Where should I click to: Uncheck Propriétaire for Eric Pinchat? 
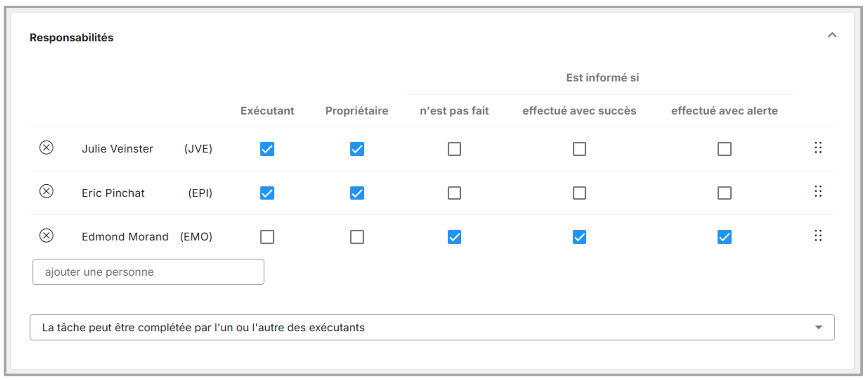pyautogui.click(x=357, y=193)
